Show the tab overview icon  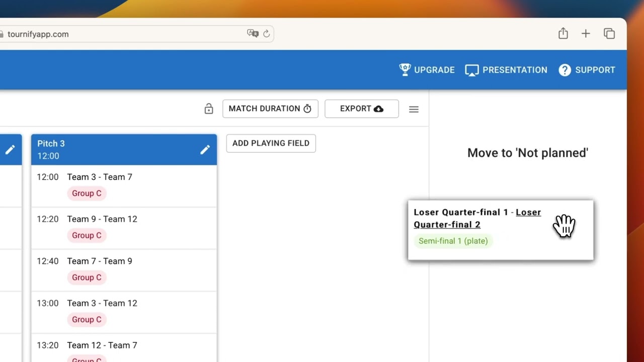pos(609,34)
